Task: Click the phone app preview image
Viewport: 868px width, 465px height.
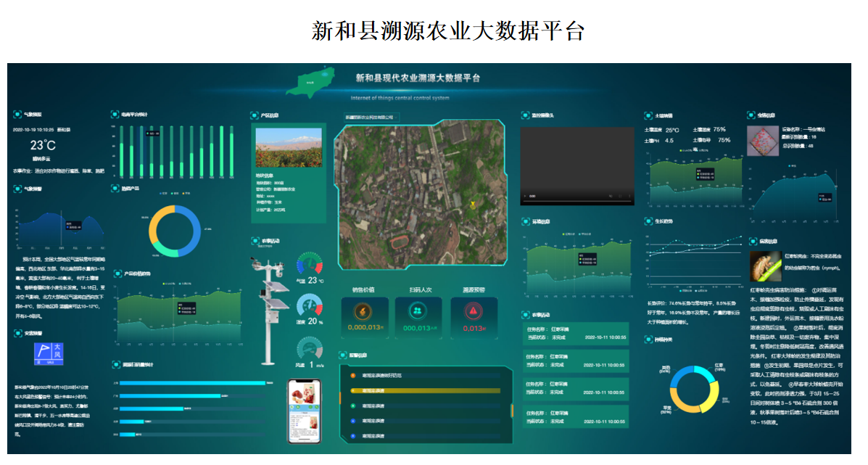Action: click(304, 411)
